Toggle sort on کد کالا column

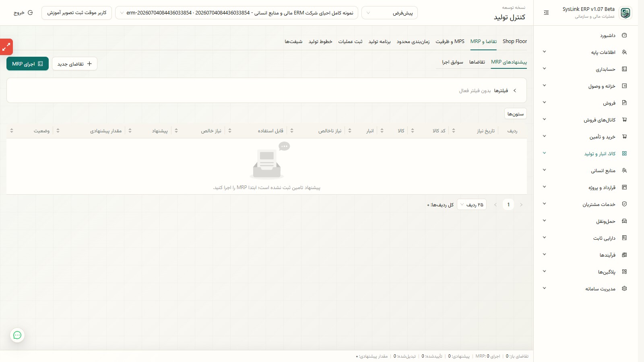(413, 131)
